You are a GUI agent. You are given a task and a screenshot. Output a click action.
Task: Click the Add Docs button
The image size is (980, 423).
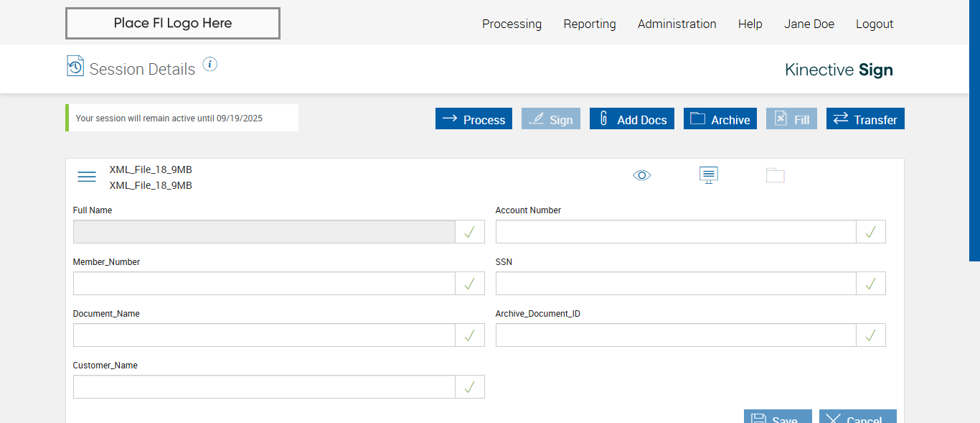632,119
